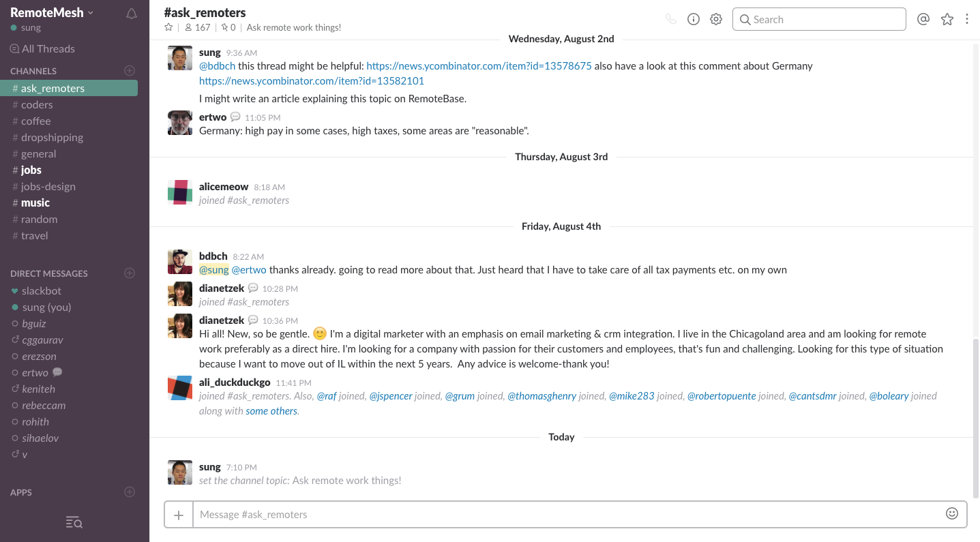Expand the Direct Messages plus menu
Viewport: 980px width, 542px height.
click(x=130, y=273)
